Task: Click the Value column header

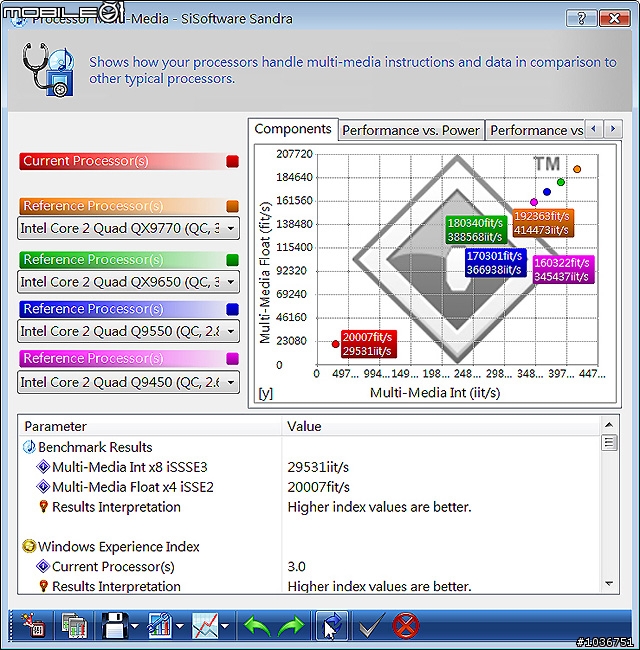Action: coord(441,426)
